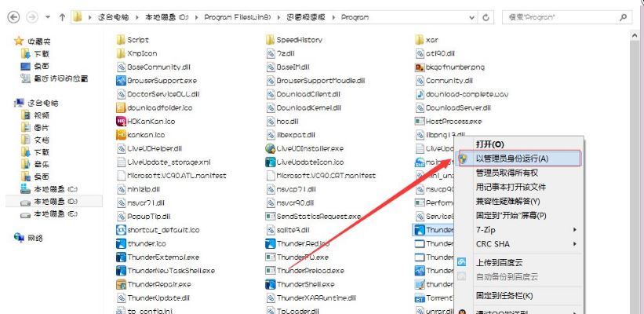The image size is (644, 314).
Task: Choose 固定到任务栏(K) in context menu
Action: coord(519,295)
